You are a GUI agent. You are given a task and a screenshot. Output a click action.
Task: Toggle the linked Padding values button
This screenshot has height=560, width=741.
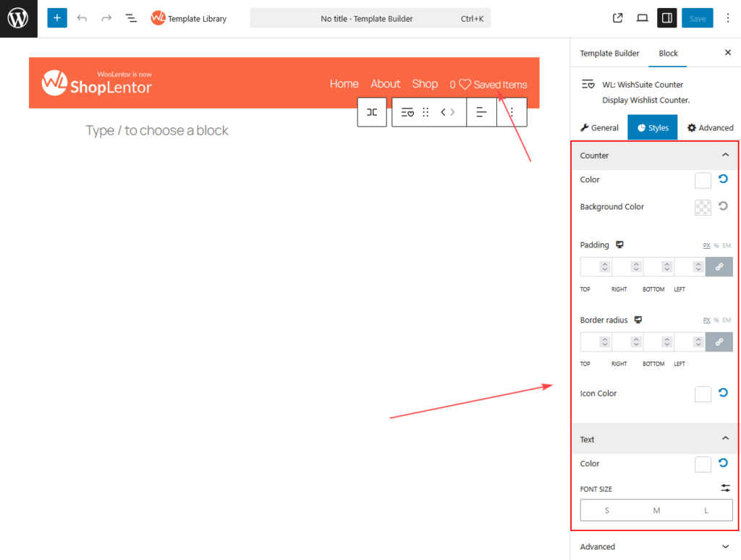click(x=719, y=267)
